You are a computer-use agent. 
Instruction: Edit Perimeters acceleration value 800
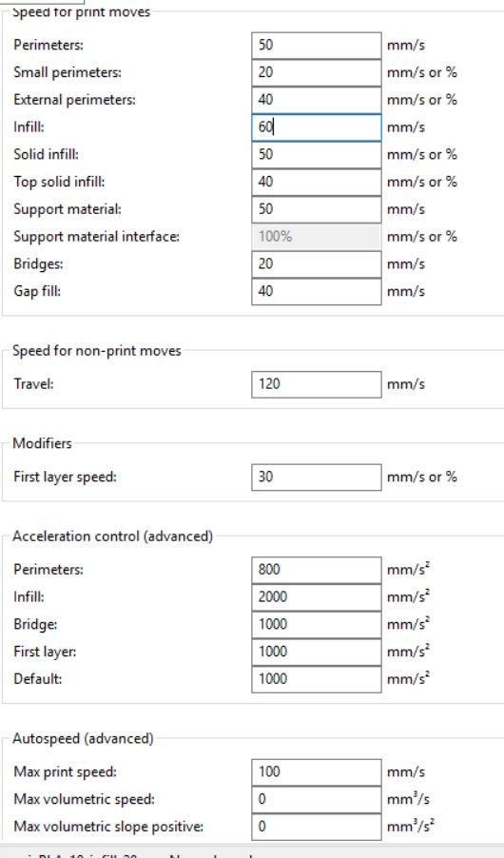(x=317, y=570)
